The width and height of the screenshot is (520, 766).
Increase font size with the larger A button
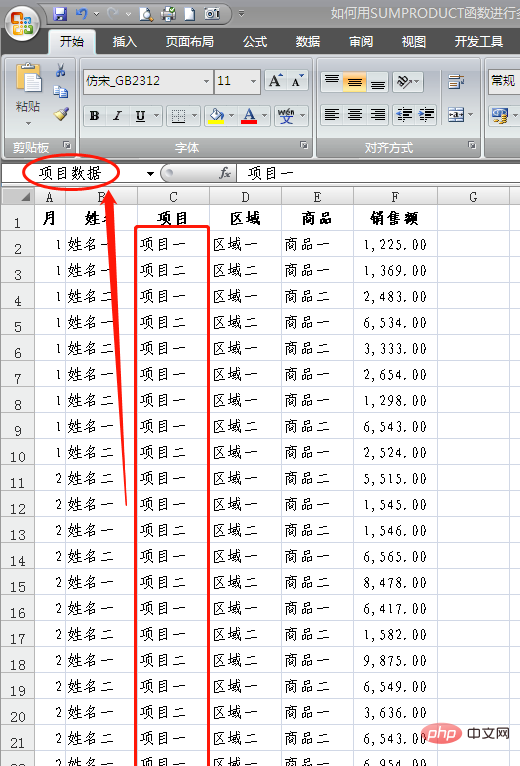coord(275,81)
